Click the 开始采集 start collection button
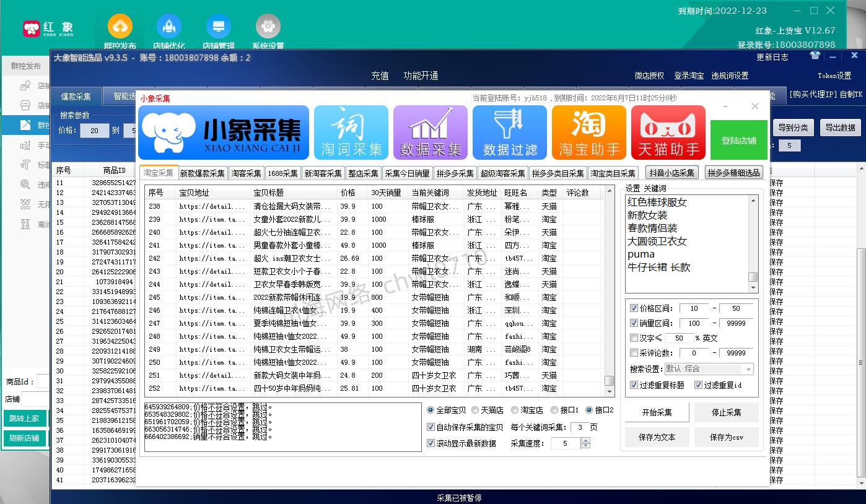866x504 pixels. pos(657,412)
